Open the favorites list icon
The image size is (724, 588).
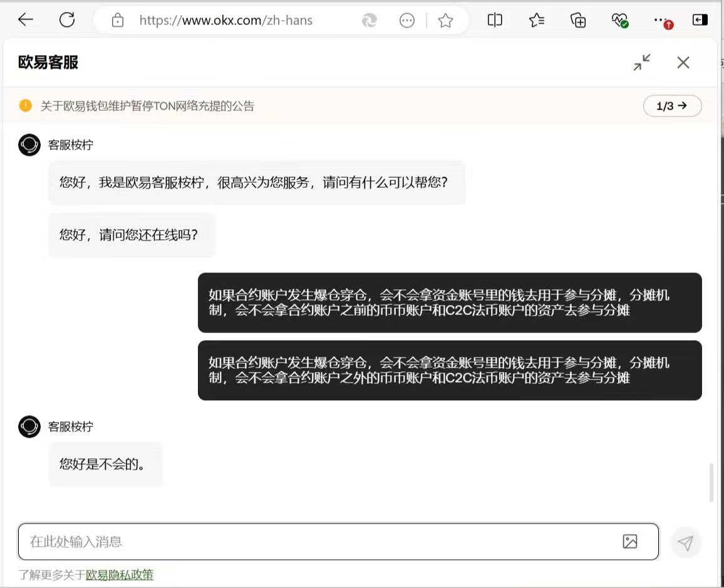point(537,20)
